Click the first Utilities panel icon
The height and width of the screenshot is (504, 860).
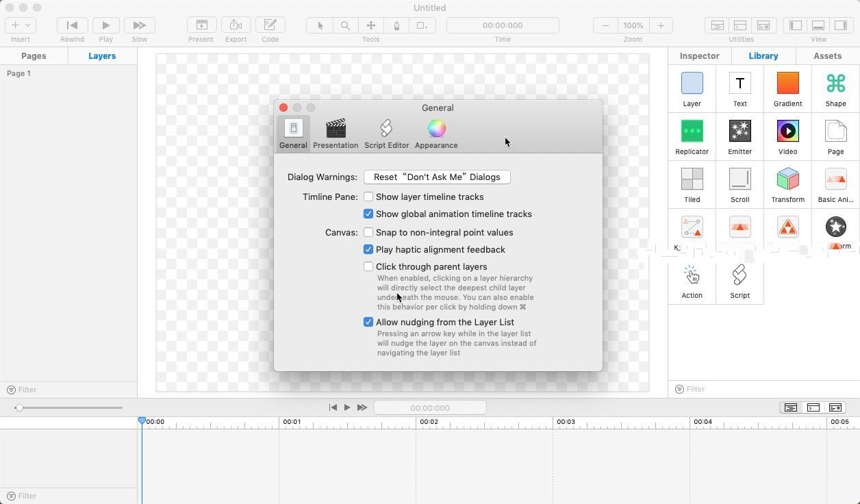(717, 25)
